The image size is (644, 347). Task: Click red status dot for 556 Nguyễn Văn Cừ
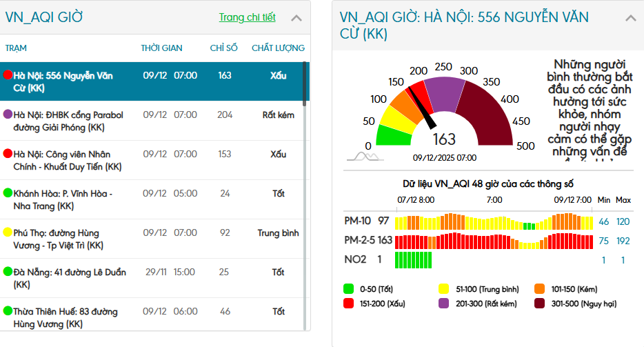(x=8, y=75)
